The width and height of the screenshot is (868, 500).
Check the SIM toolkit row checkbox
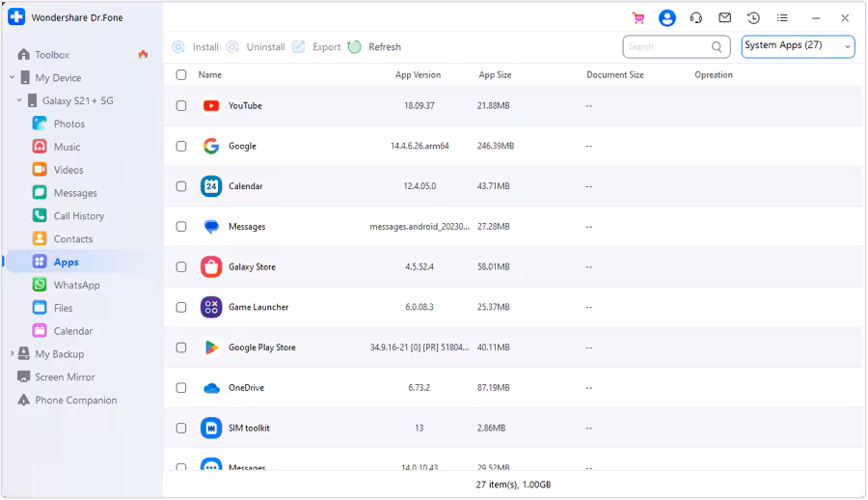181,428
